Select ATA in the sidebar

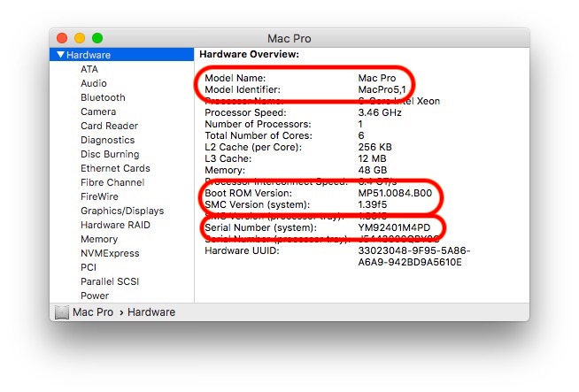[x=89, y=69]
